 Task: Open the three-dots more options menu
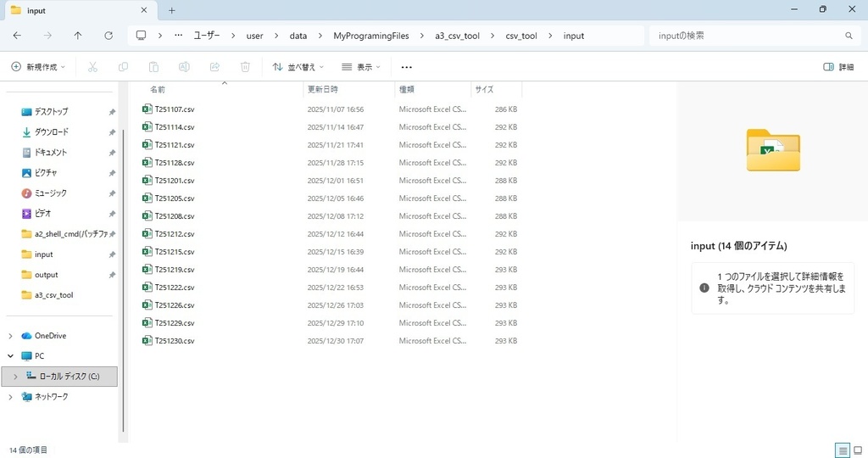[x=406, y=67]
